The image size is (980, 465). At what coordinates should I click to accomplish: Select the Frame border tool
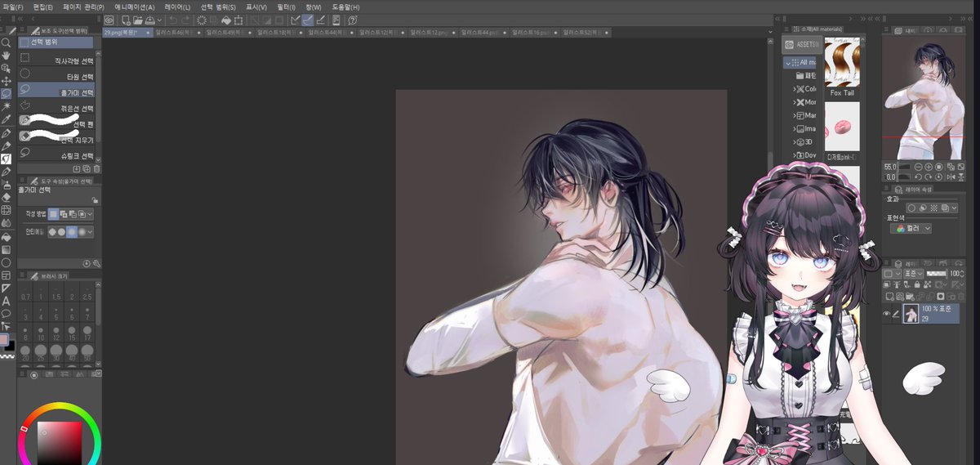click(6, 275)
